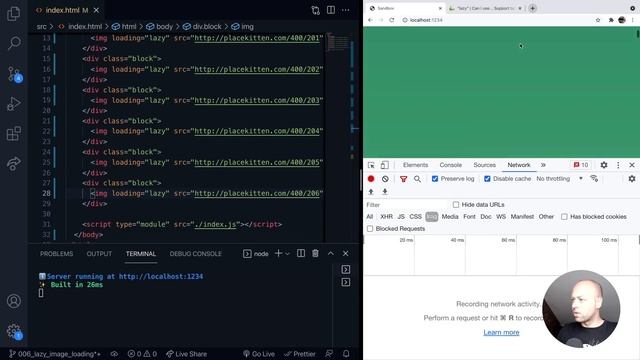Screen dimensions: 640x360
Task: Open the localhost:1234 link in the terminal
Action: pyautogui.click(x=161, y=276)
